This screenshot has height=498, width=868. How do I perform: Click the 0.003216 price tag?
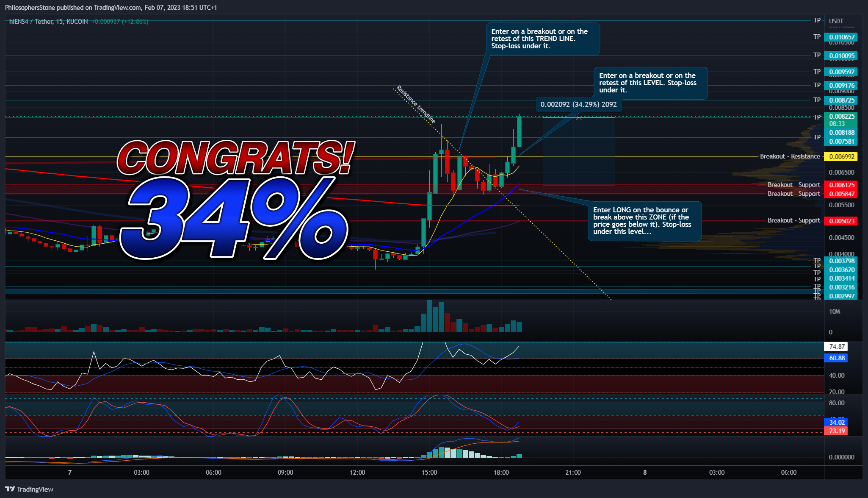tap(841, 287)
